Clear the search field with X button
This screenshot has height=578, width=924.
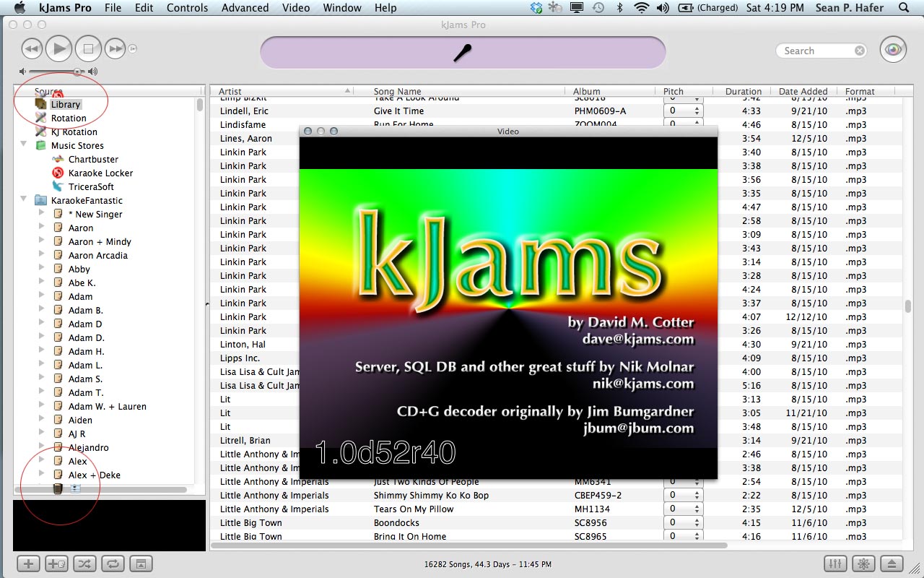pyautogui.click(x=859, y=51)
